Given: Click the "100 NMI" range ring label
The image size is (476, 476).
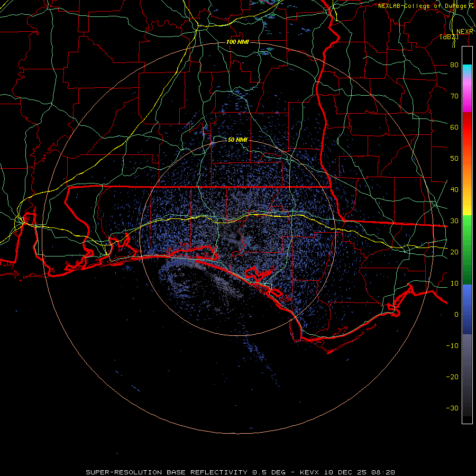Looking at the screenshot, I should pyautogui.click(x=237, y=42).
